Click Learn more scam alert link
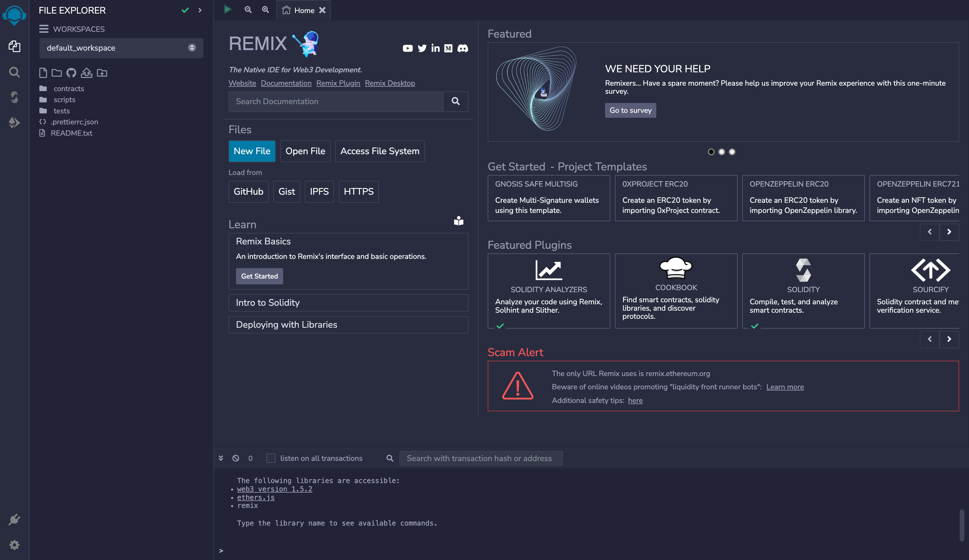 785,386
